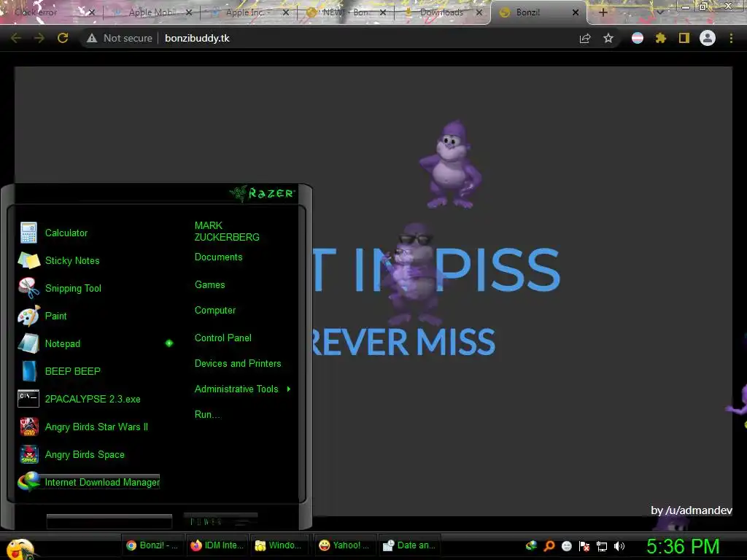The width and height of the screenshot is (747, 560).
Task: Switch to Apple Inc. tab
Action: [248, 12]
